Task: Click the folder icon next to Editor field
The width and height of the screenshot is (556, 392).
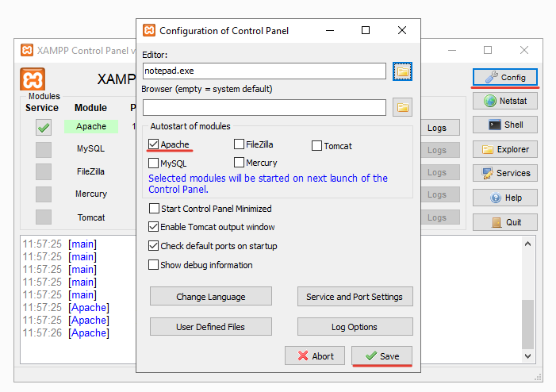Action: click(403, 71)
